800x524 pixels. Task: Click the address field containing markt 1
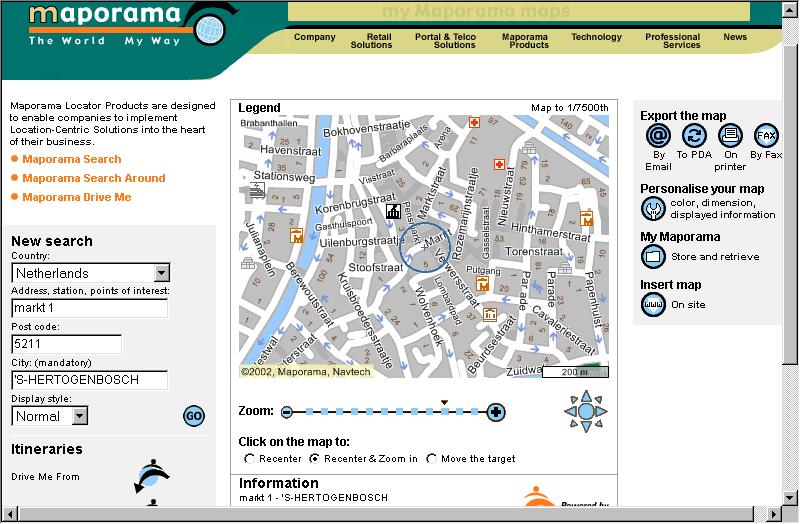click(89, 308)
